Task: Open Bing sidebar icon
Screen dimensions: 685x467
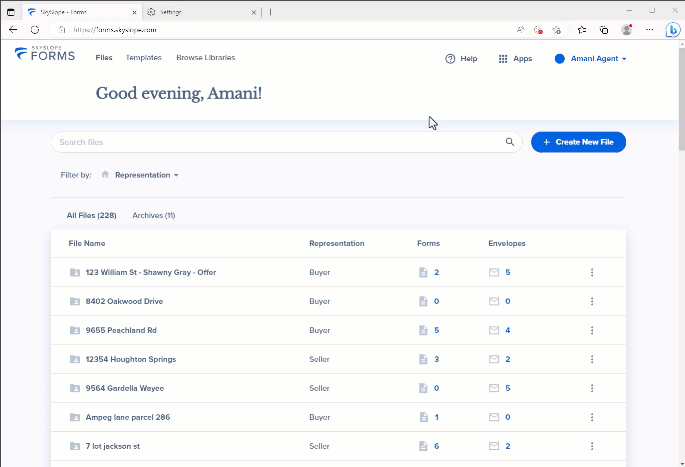Action: click(x=673, y=30)
